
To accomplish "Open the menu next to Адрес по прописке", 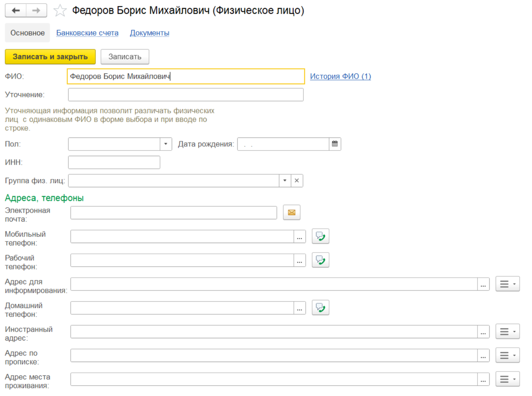I will click(x=507, y=355).
